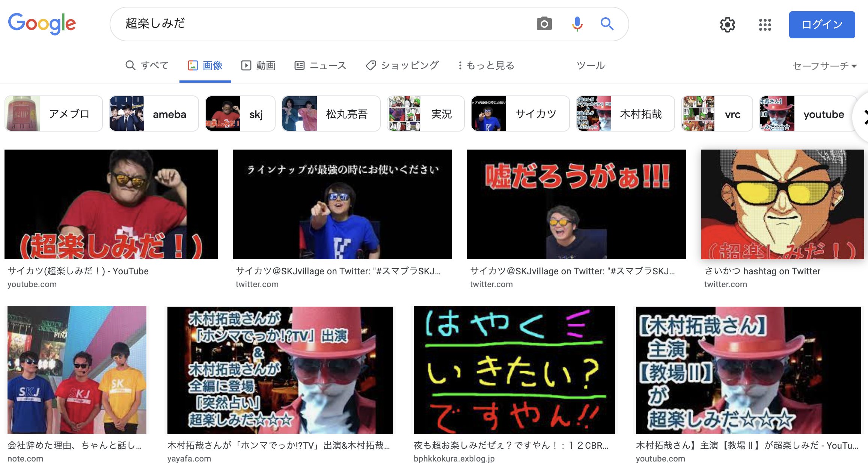Open the three SKJ shirts photo
This screenshot has height=463, width=868.
click(77, 370)
